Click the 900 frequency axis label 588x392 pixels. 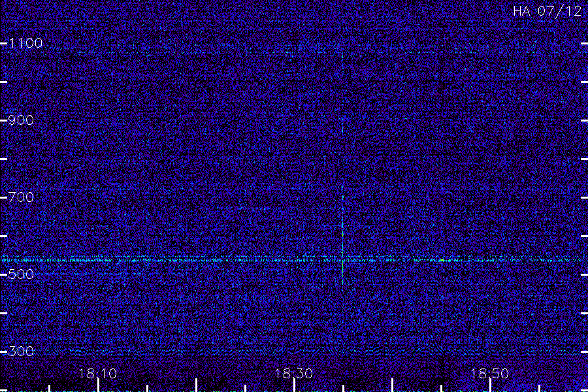point(21,120)
